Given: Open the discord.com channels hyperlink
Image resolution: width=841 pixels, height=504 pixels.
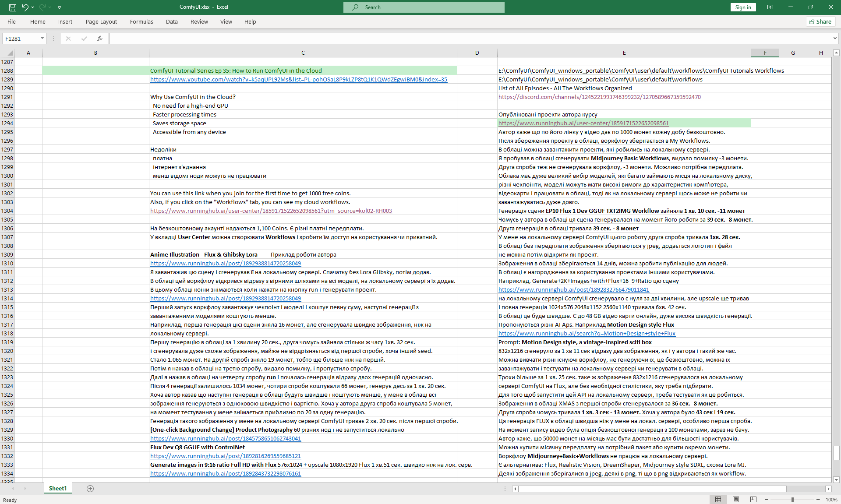Looking at the screenshot, I should click(x=599, y=97).
